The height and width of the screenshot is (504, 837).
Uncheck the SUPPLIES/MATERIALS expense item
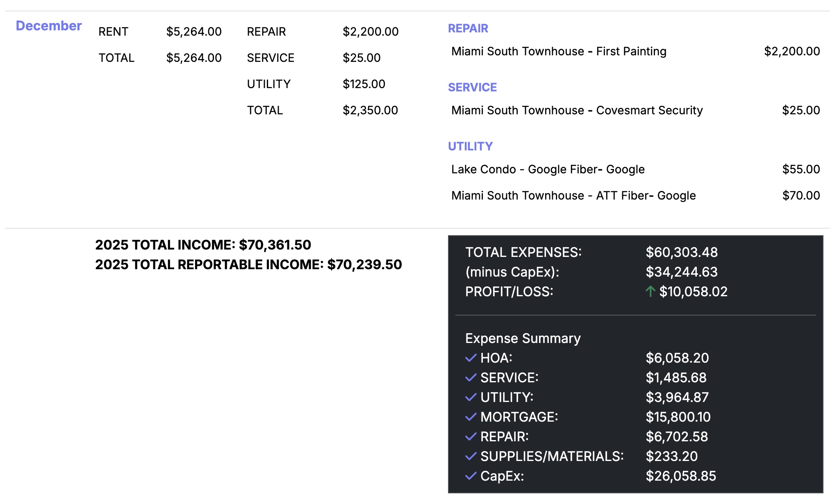click(470, 456)
